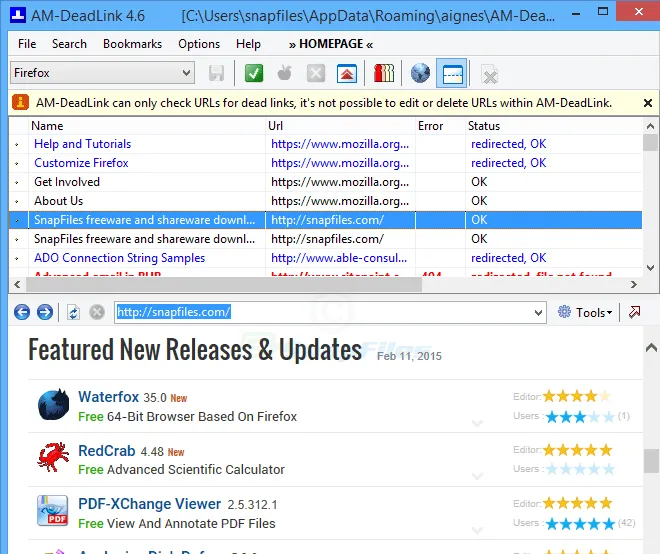Click the HOMEPAGE menu link
The width and height of the screenshot is (660, 554).
pos(331,44)
